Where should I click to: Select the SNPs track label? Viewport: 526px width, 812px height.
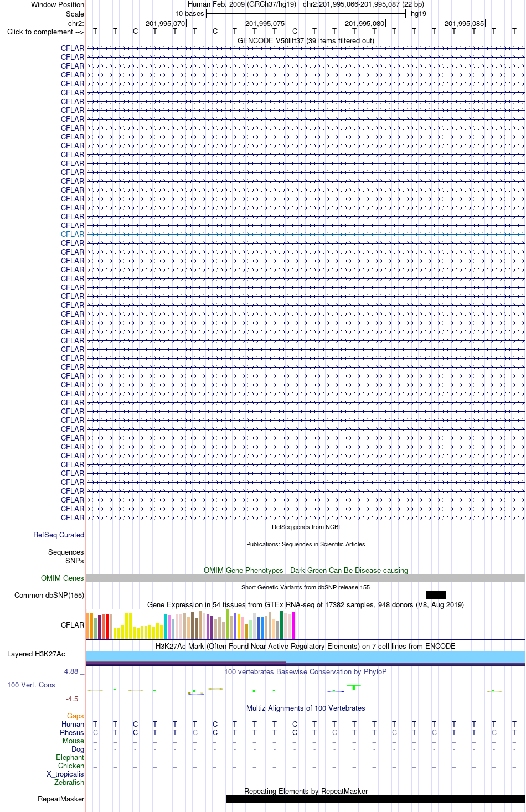pos(75,561)
